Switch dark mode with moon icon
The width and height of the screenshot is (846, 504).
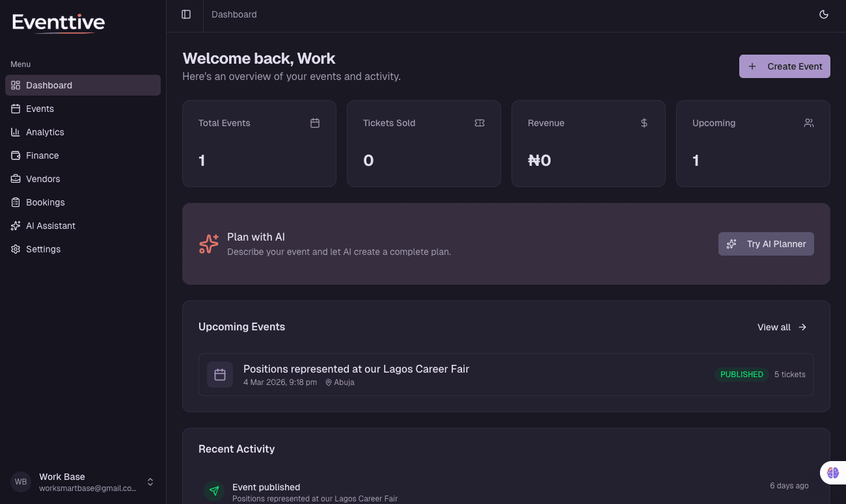(x=824, y=14)
